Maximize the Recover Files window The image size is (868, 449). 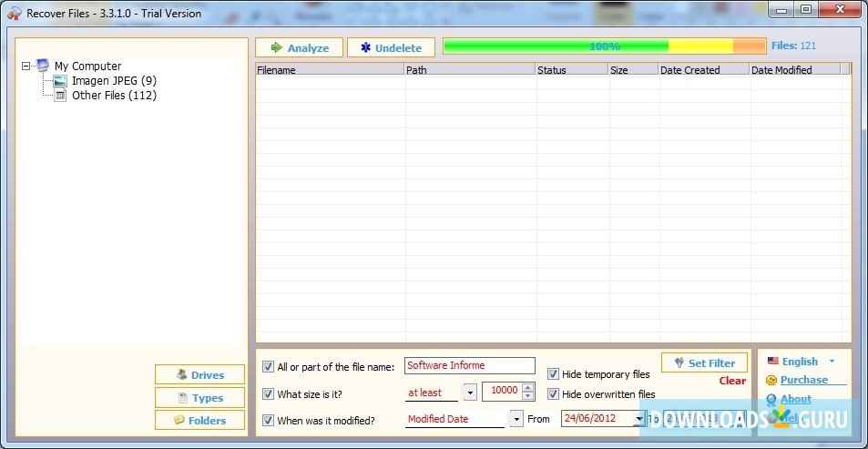click(806, 8)
